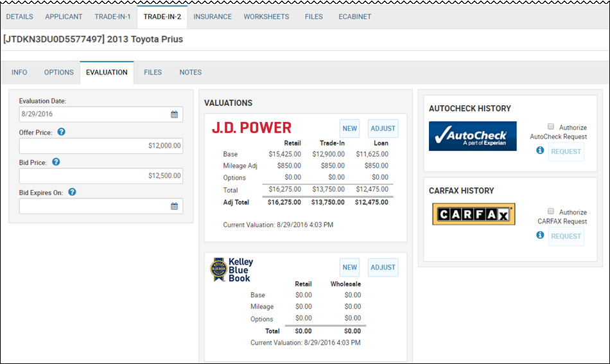Viewport: 610px width, 364px height.
Task: Click the CARFAX request info icon
Action: [540, 235]
